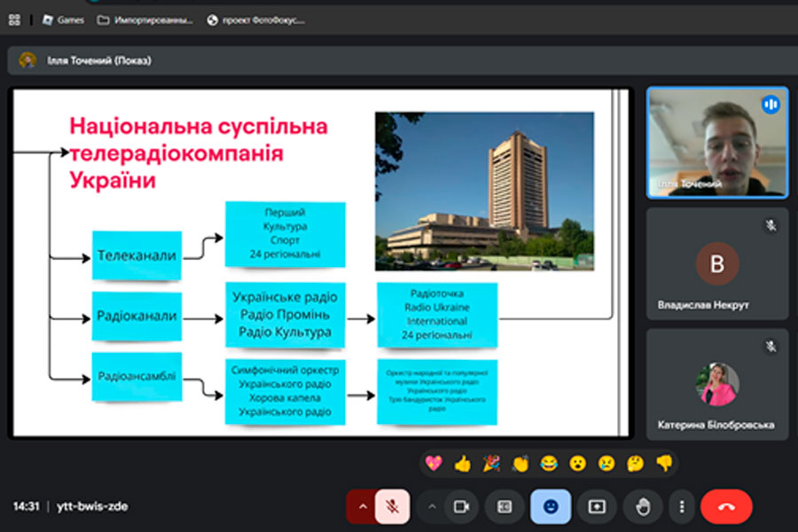Send the party popper reaction
The image size is (798, 532).
491,463
